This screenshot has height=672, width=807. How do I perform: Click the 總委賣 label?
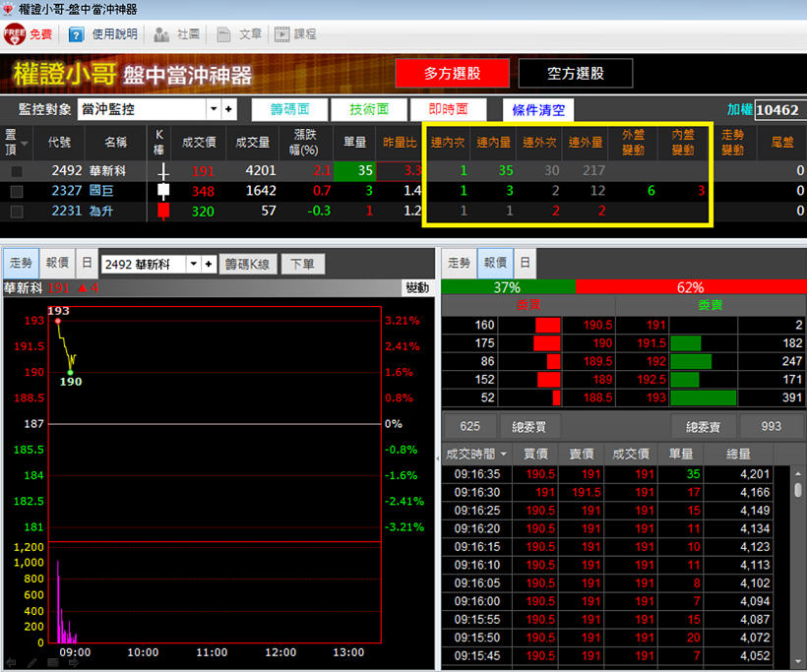pos(703,427)
